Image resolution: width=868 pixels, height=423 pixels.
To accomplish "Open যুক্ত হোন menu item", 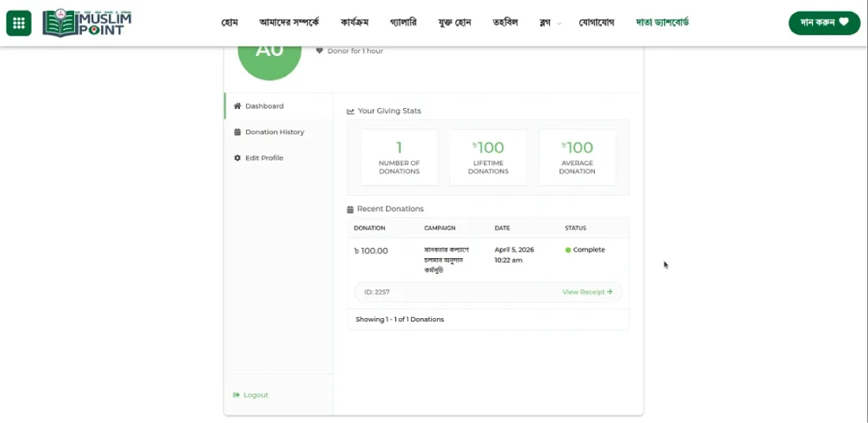I will [x=455, y=23].
